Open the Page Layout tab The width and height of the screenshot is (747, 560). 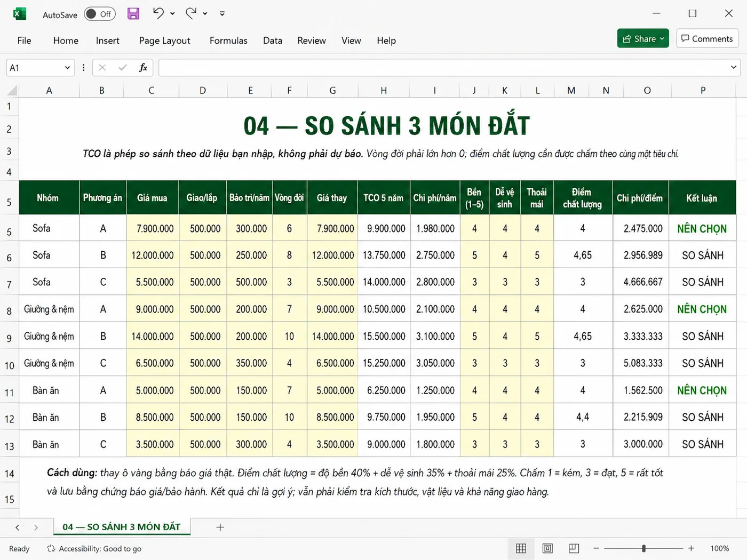pos(164,41)
